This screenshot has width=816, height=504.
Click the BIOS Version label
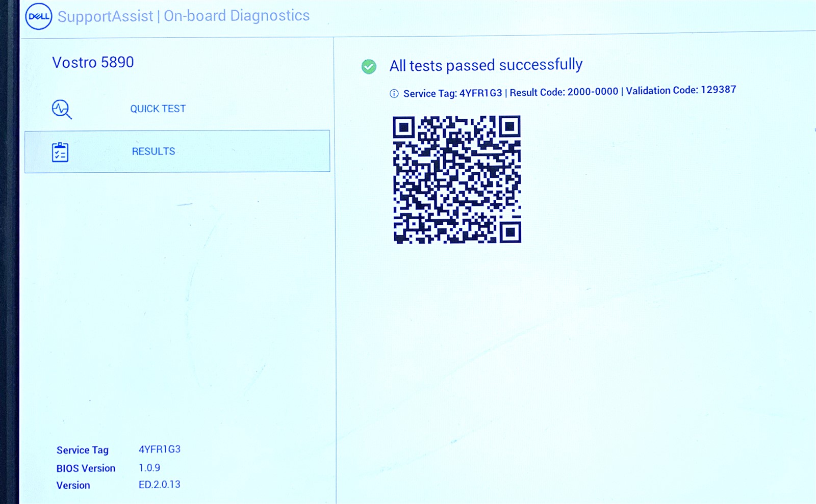click(x=86, y=468)
